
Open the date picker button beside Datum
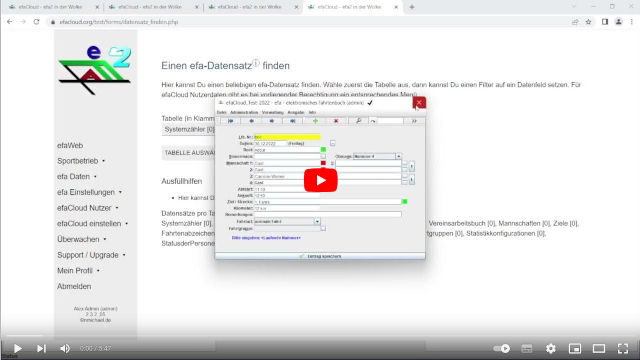(x=333, y=143)
